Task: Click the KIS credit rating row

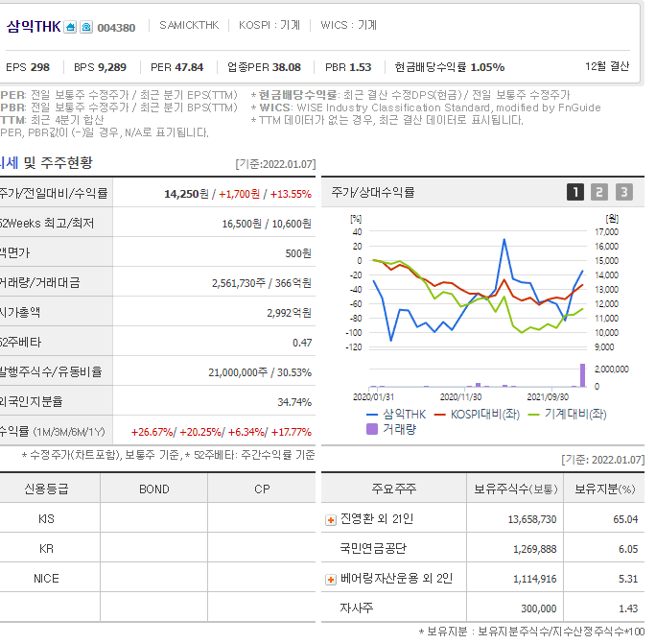Action: tap(157, 519)
